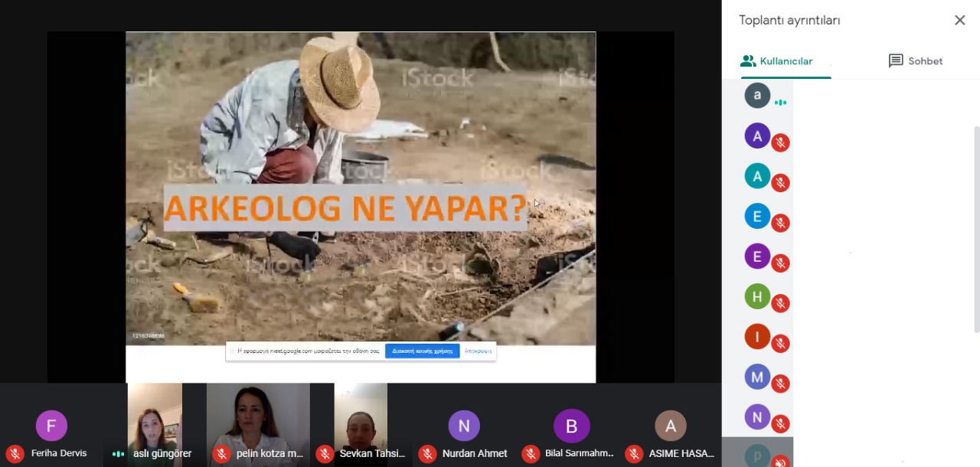
Task: Select the orange 'I' participant avatar
Action: pyautogui.click(x=757, y=337)
